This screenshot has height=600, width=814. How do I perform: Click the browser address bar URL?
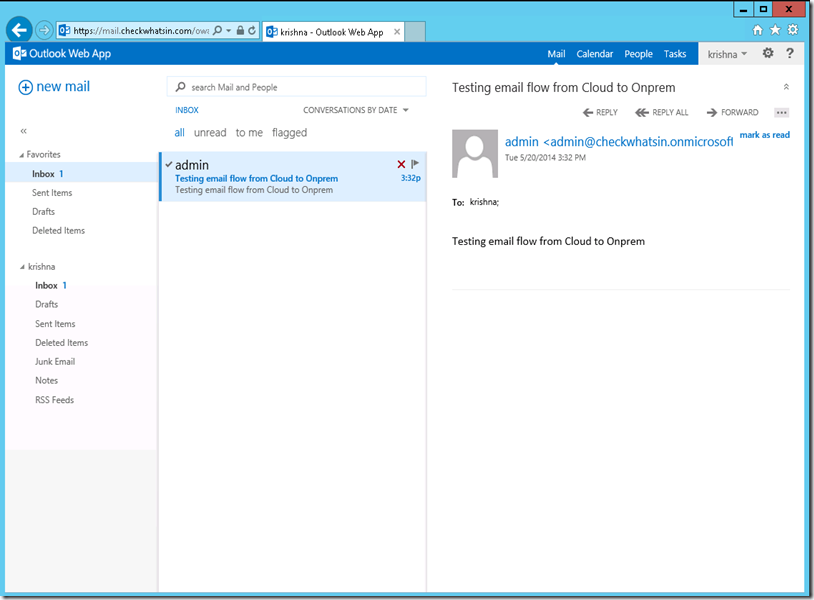(x=141, y=31)
